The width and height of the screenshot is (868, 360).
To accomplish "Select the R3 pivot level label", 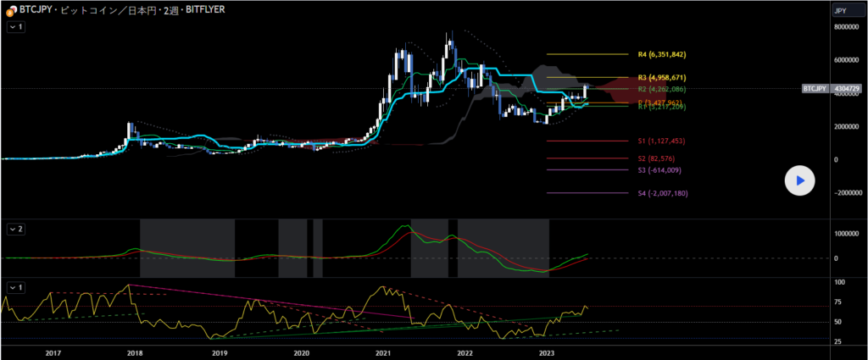I will [660, 77].
